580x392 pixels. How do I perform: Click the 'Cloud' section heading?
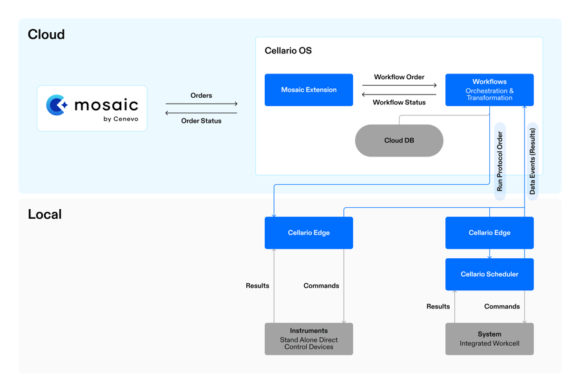click(46, 34)
